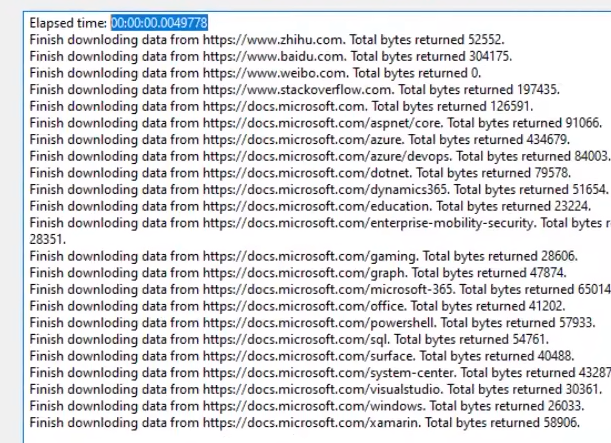Click the office line with 41202 bytes
The image size is (611, 443).
[297, 306]
